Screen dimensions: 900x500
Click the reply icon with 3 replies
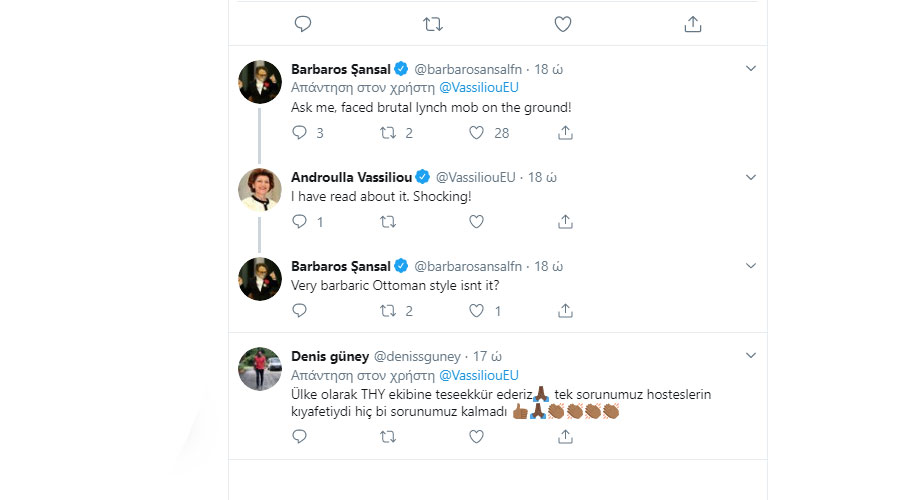[300, 133]
